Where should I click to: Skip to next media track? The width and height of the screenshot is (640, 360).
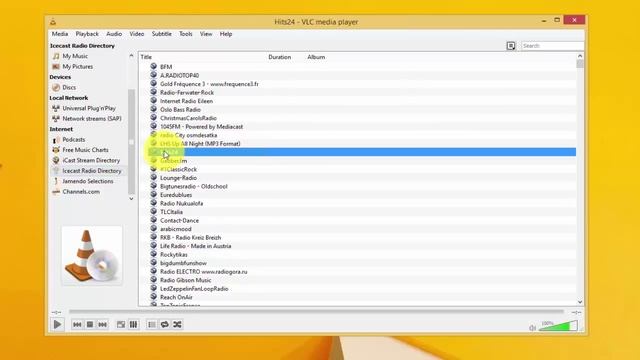coord(102,324)
